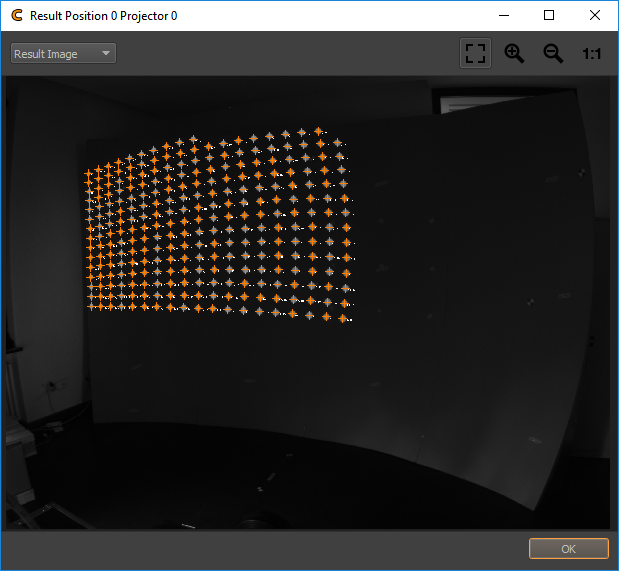Click the top-right orange marker in the grid
This screenshot has height=571, width=619.
[x=319, y=131]
